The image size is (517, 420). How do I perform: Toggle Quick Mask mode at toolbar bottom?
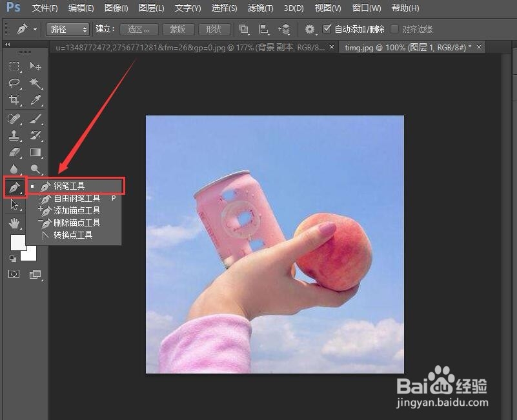click(x=14, y=274)
